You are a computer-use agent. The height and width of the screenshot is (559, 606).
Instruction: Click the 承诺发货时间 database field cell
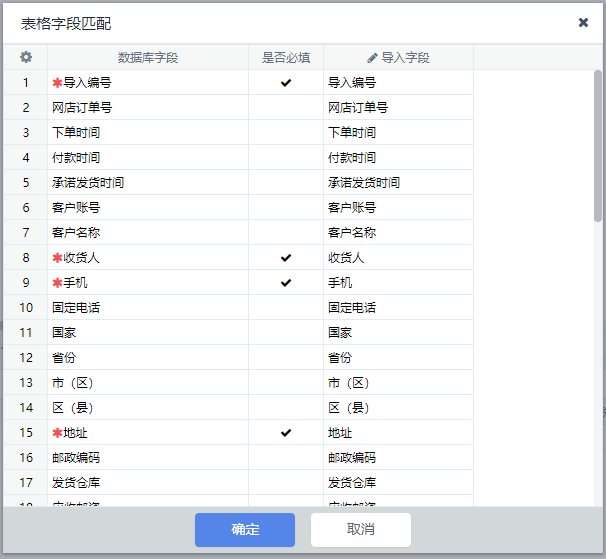148,183
